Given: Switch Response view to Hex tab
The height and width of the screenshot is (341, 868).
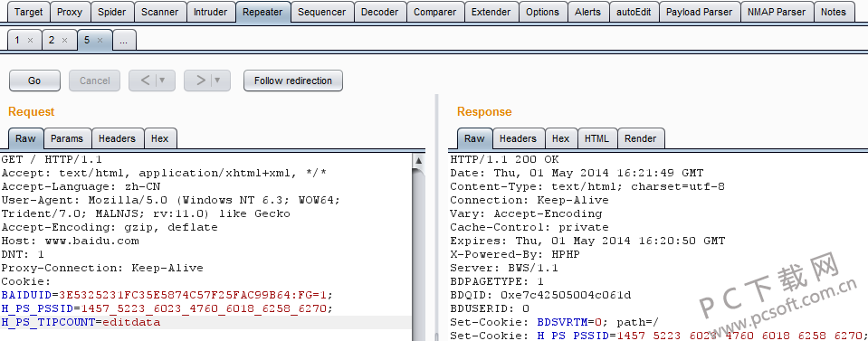Looking at the screenshot, I should [x=561, y=138].
